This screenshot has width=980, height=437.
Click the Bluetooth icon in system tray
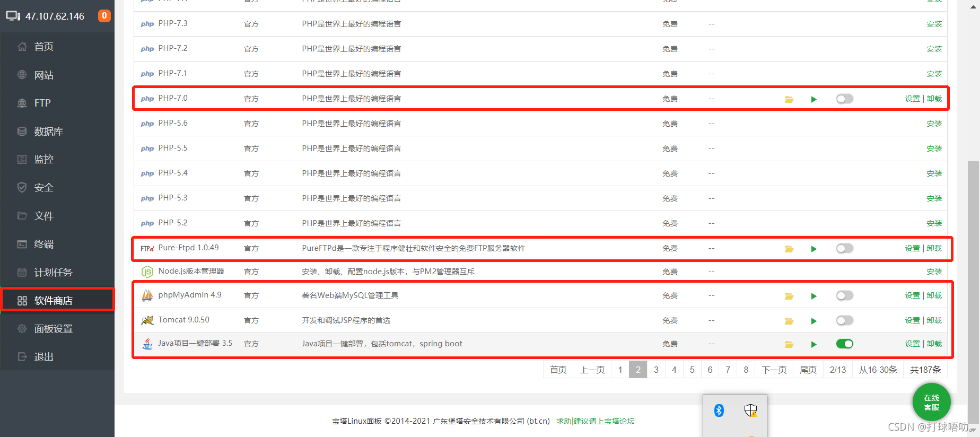pos(719,410)
